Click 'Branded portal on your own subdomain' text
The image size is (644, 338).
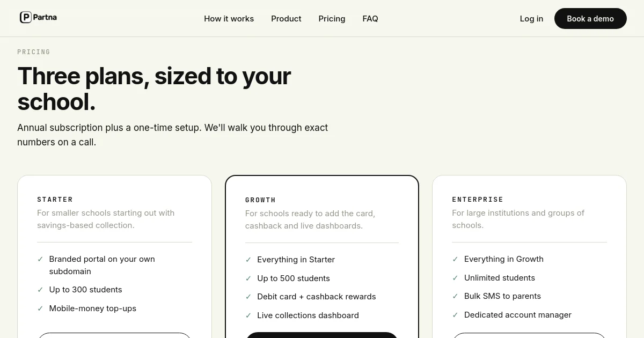click(102, 265)
